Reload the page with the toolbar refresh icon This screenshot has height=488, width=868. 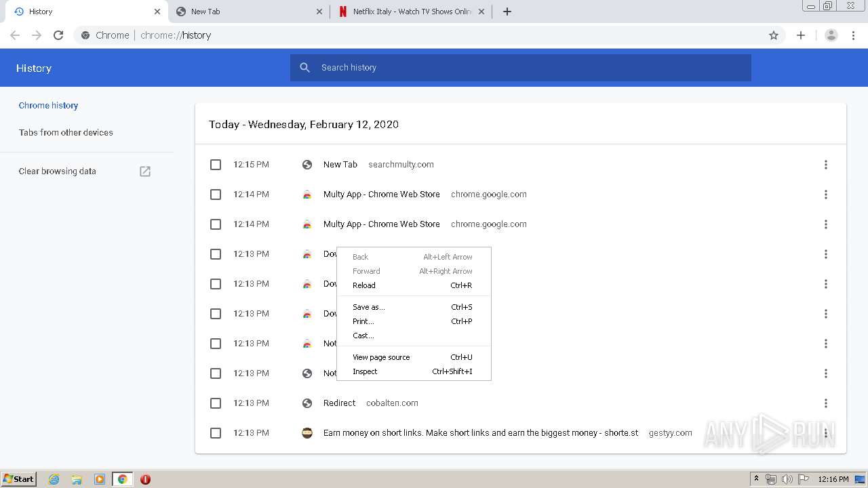coord(58,35)
